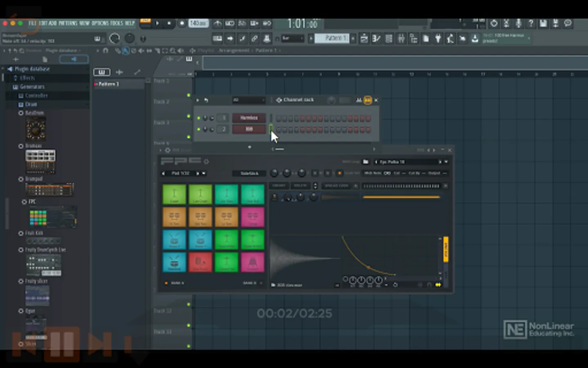Screen dimensions: 588x368
Task: Adjust the main volume knob
Action: tap(115, 38)
